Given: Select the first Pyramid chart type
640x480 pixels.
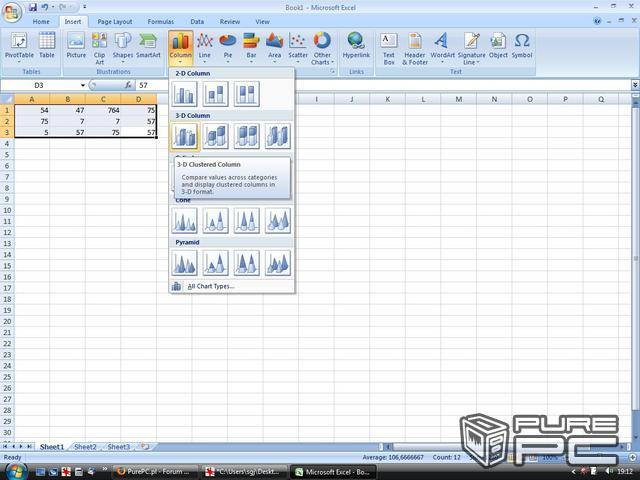Looking at the screenshot, I should (x=184, y=263).
